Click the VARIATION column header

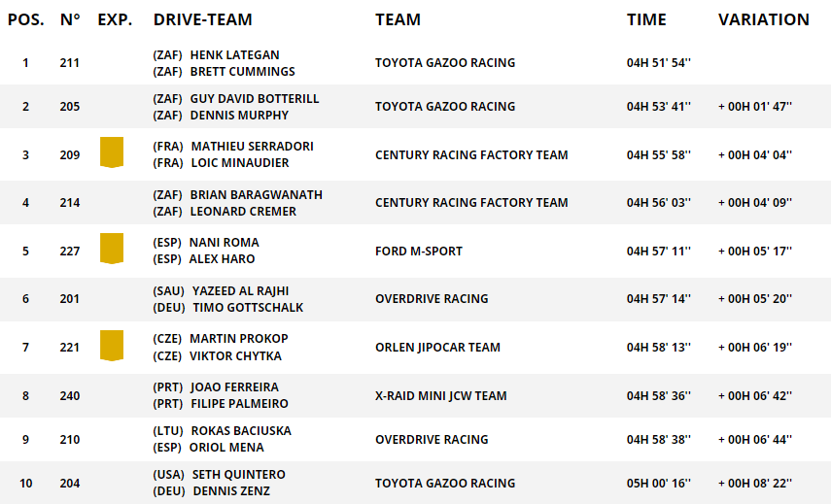point(763,19)
